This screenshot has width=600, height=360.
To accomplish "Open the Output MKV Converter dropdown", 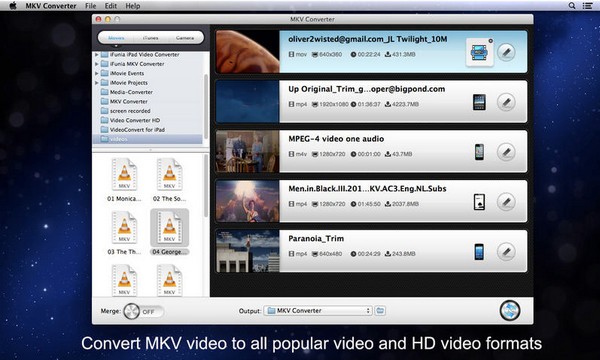I will pyautogui.click(x=318, y=311).
